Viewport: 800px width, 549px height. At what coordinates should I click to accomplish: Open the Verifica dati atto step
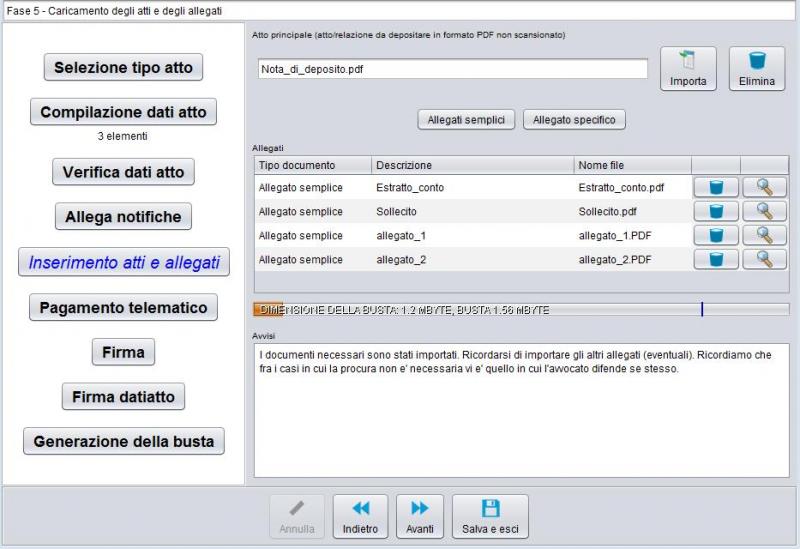123,172
